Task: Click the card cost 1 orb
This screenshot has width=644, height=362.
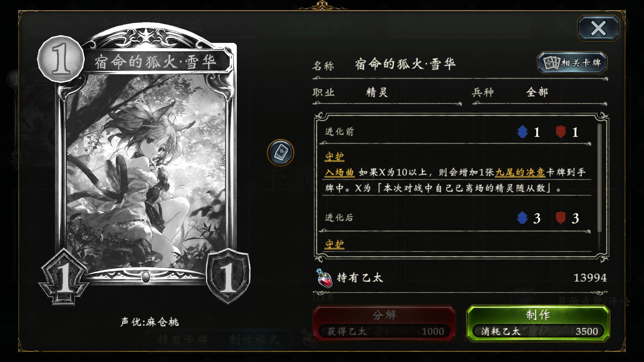Action: click(61, 59)
